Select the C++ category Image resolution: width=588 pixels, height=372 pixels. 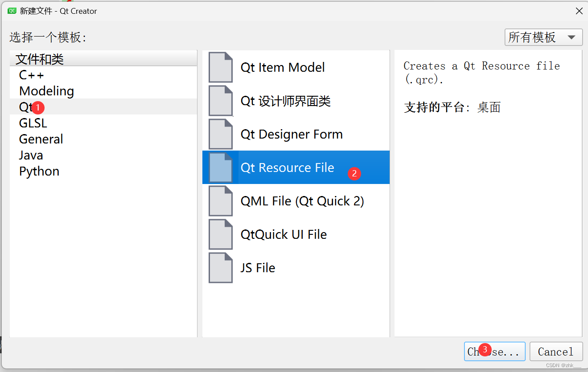[x=103, y=75]
